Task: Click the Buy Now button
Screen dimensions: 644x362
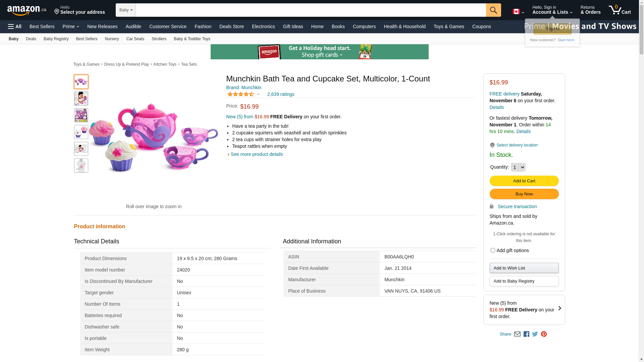Action: point(524,194)
